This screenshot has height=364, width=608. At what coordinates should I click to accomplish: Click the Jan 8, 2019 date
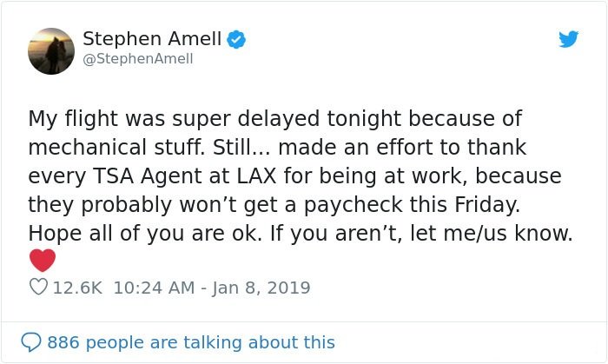point(261,288)
